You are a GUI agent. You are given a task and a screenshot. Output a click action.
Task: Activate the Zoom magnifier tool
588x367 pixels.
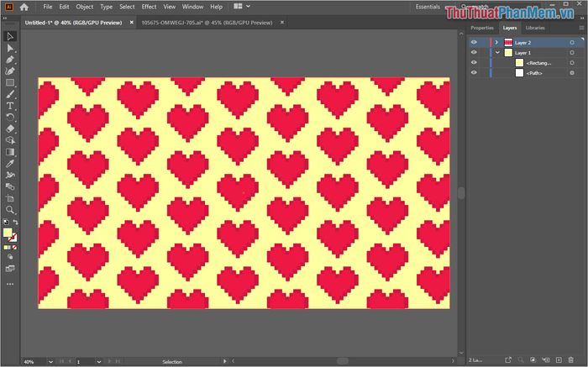(10, 210)
